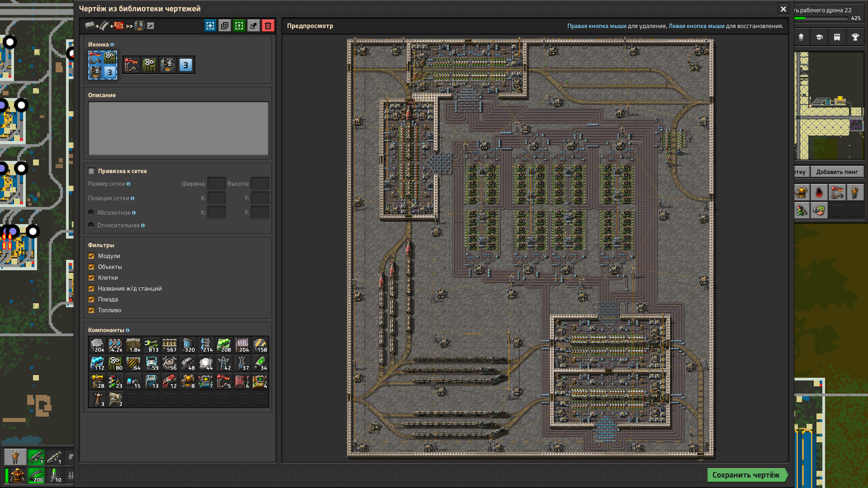Click the 567 rail component

pos(170,345)
